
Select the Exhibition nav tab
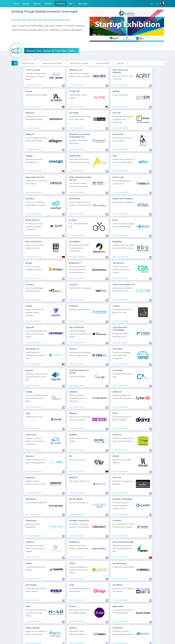61,4
